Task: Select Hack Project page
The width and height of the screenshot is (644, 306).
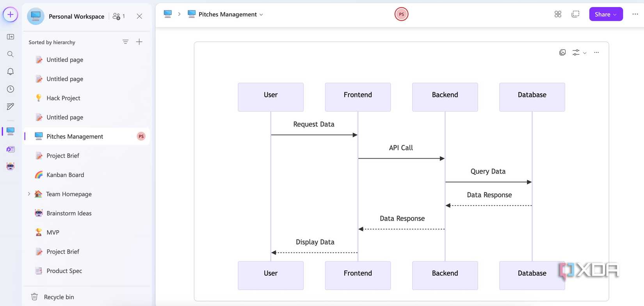Action: coord(63,98)
